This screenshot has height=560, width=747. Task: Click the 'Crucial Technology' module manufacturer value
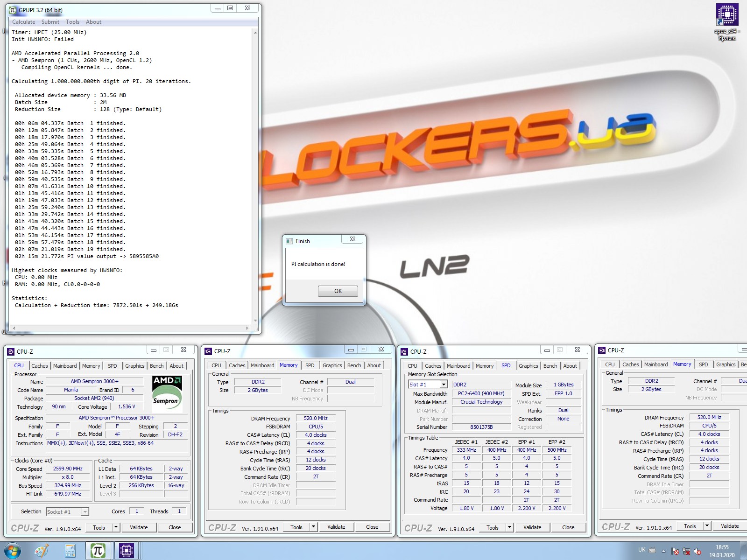pyautogui.click(x=481, y=402)
